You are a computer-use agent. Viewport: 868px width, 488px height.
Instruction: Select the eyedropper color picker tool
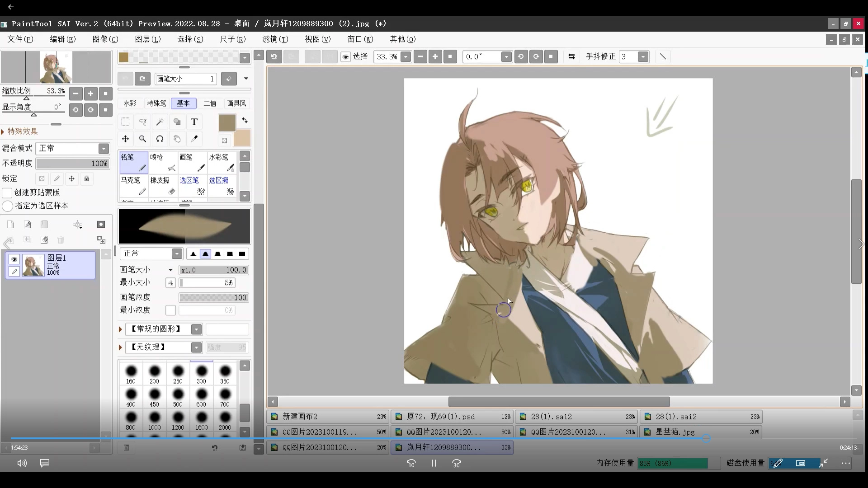coord(194,139)
